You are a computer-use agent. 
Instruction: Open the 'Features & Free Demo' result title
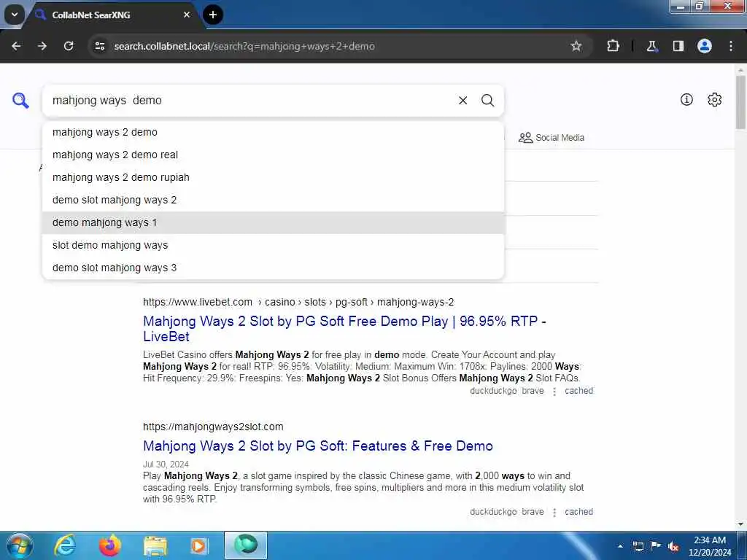(x=318, y=446)
